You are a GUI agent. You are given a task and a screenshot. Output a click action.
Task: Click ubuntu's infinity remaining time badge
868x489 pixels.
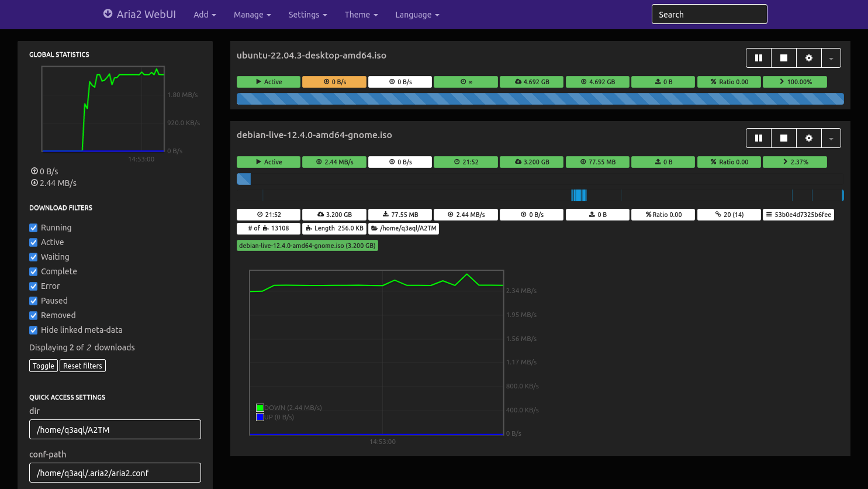[466, 82]
